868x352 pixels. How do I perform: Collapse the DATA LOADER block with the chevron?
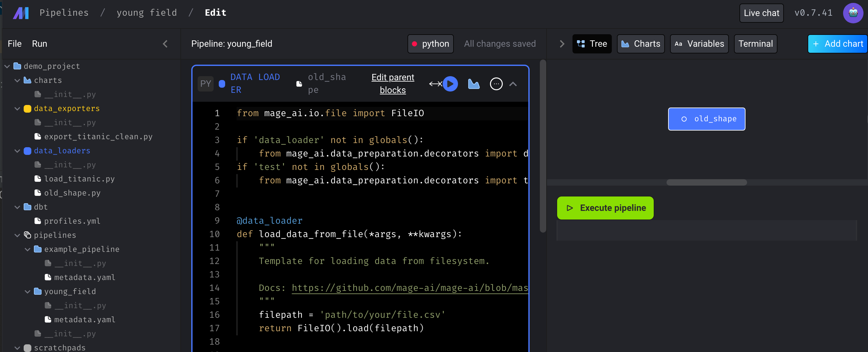click(513, 84)
